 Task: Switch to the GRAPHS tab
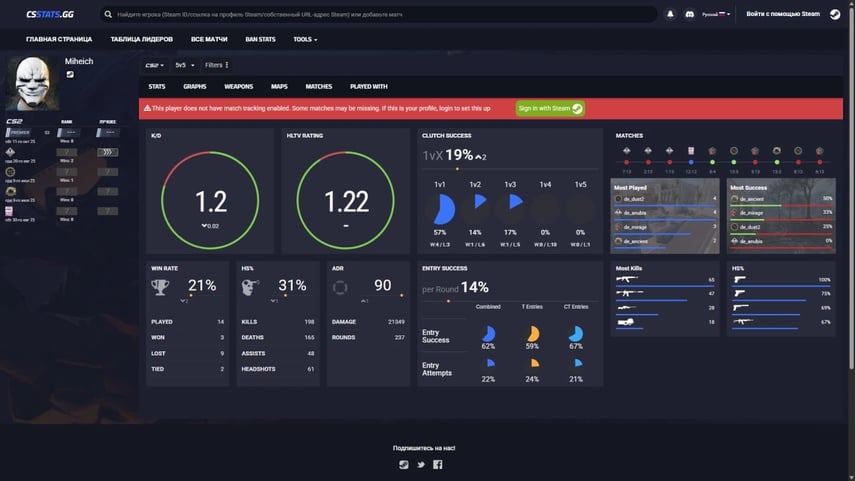195,87
